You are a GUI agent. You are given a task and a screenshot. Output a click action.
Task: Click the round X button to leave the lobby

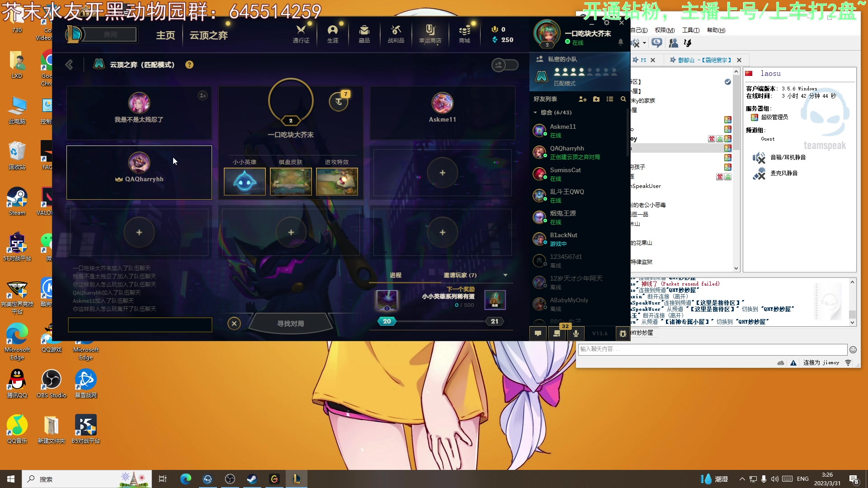coord(234,324)
